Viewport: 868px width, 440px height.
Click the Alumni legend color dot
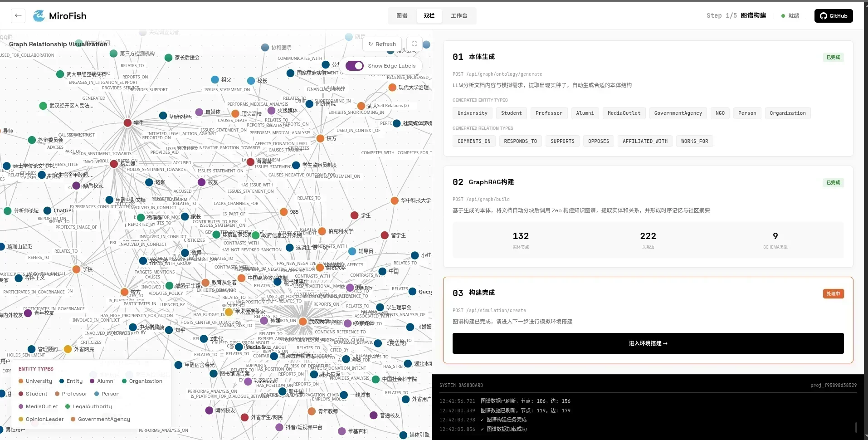point(92,381)
